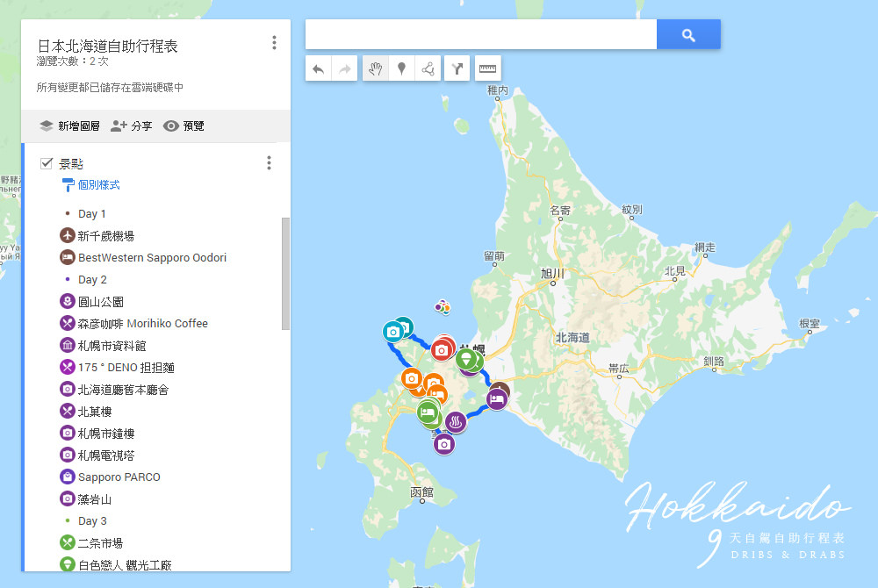This screenshot has width=878, height=588.
Task: Click the map title 日本北海道自助行程表
Action: [107, 46]
